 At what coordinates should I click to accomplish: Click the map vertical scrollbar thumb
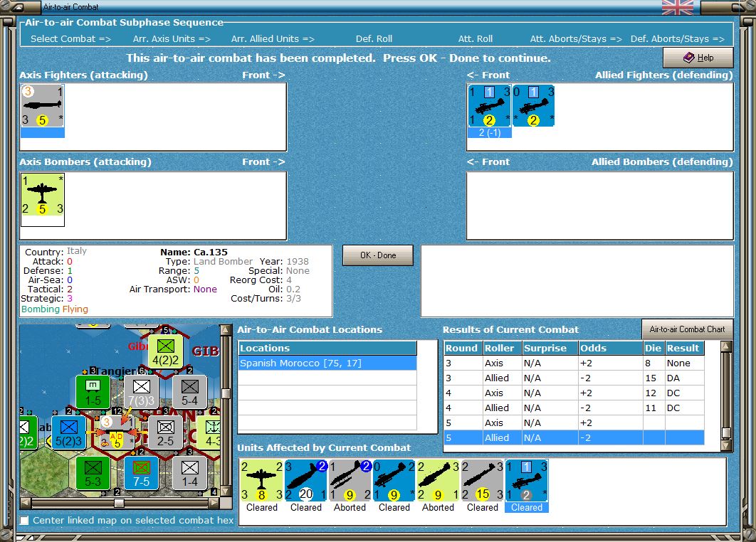tap(225, 393)
